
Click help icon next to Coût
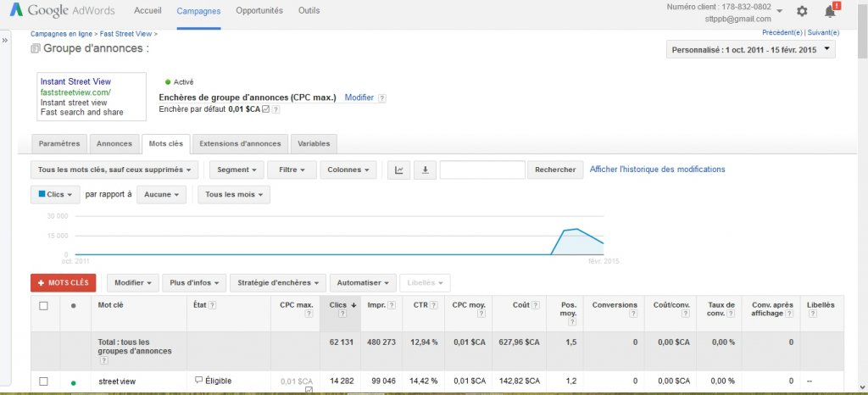coord(536,305)
